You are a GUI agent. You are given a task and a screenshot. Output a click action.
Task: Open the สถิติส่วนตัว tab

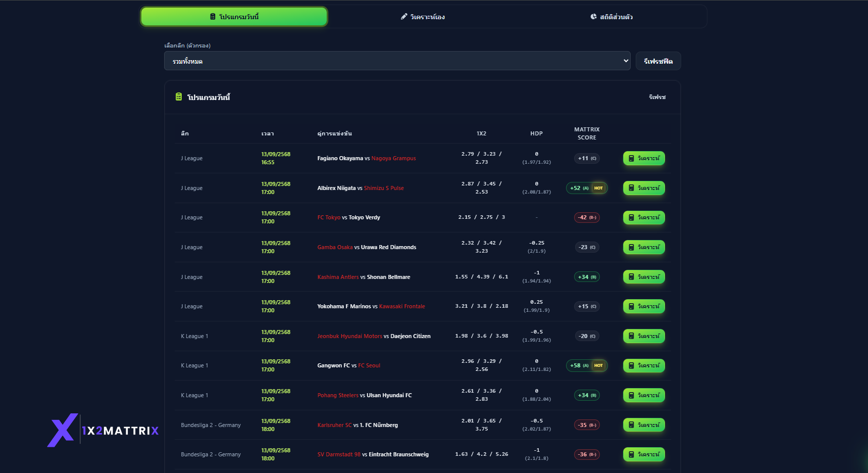(x=611, y=17)
